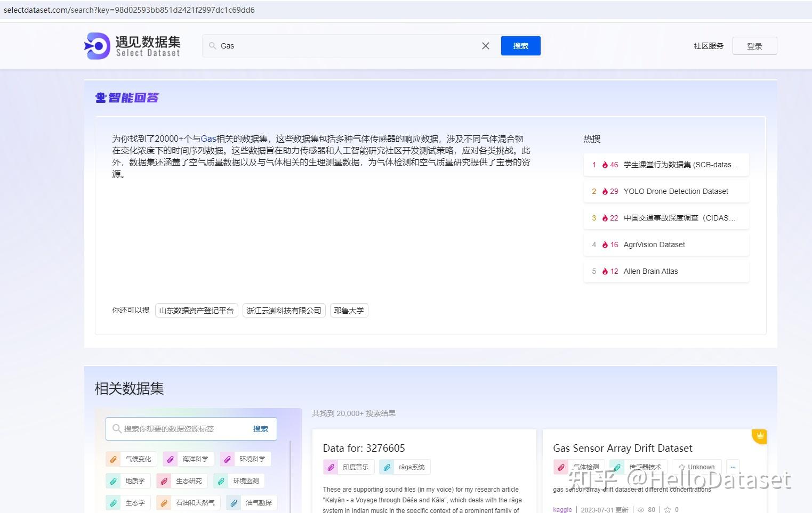Open the kaggle source link on the dataset card

coord(562,509)
